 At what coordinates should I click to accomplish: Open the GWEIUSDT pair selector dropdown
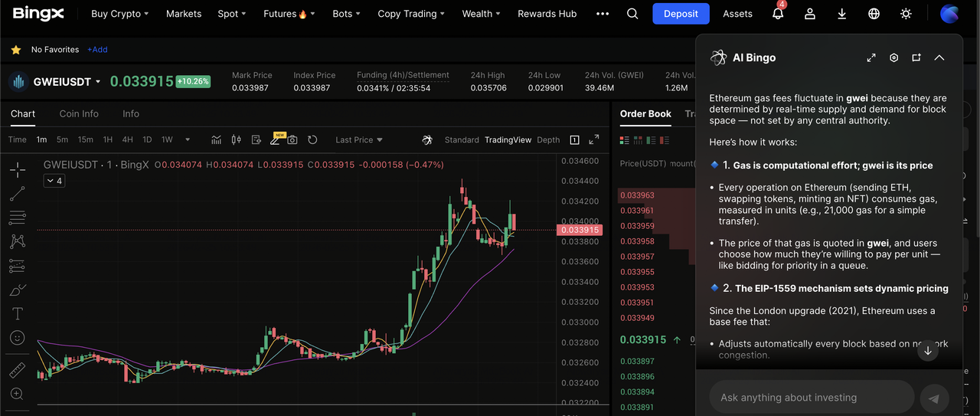click(x=97, y=81)
